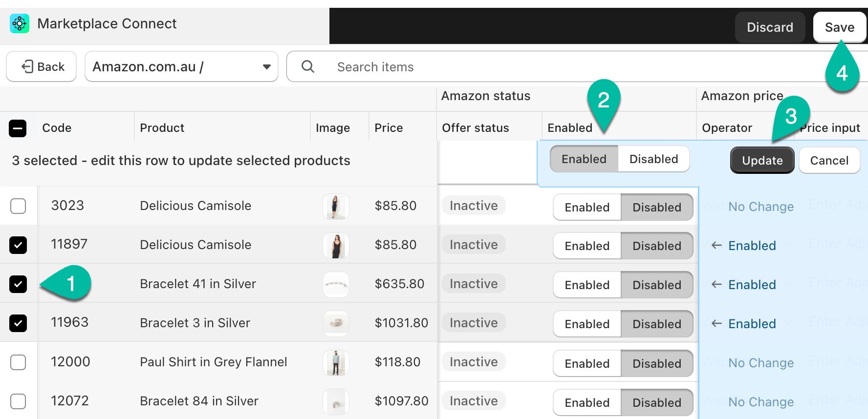Select Disabled for Bracelet 3 in Silver
Screen dimensions: 868x419
(657, 324)
